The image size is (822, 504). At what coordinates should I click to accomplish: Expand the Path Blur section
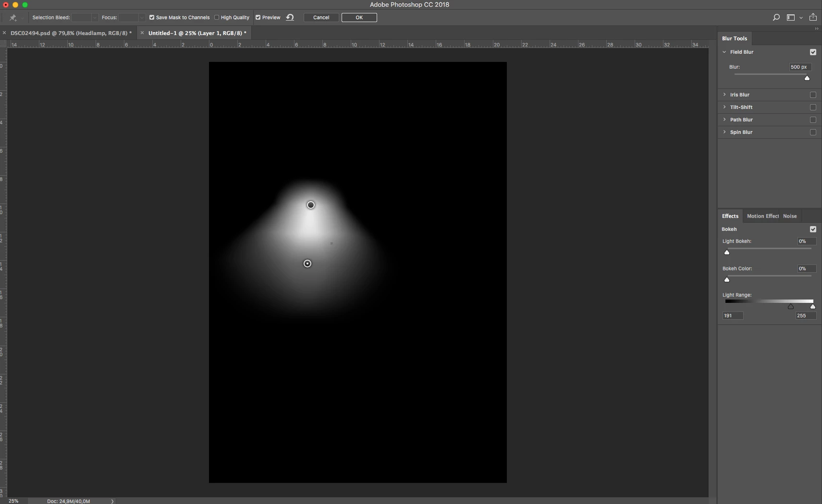point(724,120)
